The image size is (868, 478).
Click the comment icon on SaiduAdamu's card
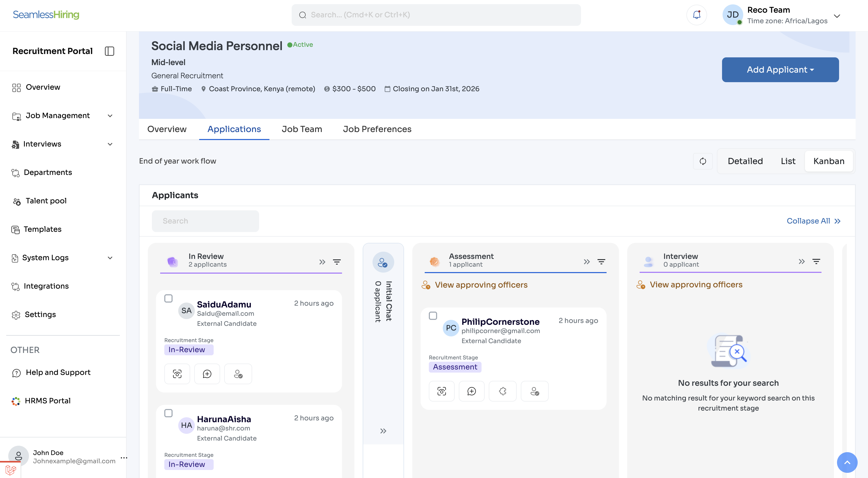207,374
